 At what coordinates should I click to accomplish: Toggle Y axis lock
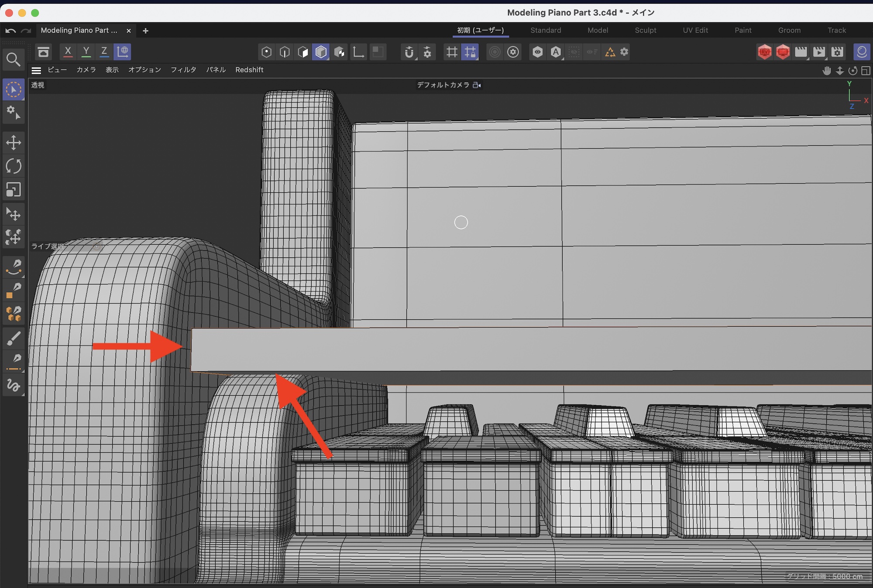tap(86, 52)
